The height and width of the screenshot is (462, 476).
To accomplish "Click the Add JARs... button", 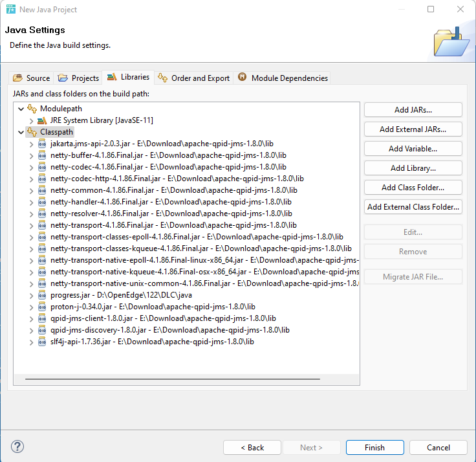I will pyautogui.click(x=413, y=110).
